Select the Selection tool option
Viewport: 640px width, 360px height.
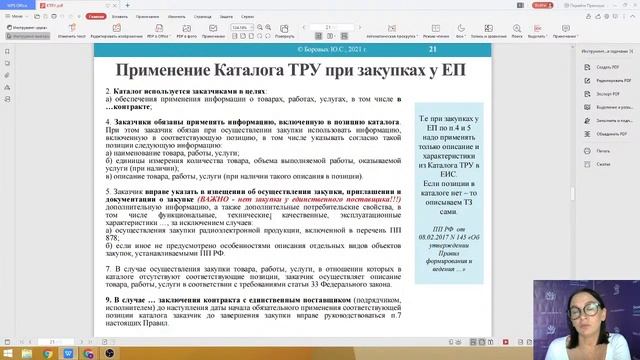point(27,36)
